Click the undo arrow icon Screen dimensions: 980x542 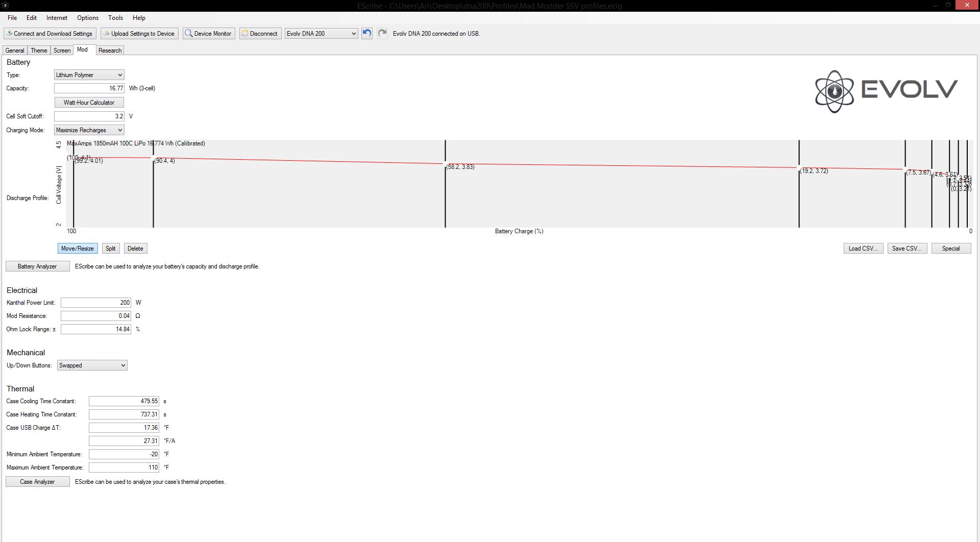click(x=366, y=34)
